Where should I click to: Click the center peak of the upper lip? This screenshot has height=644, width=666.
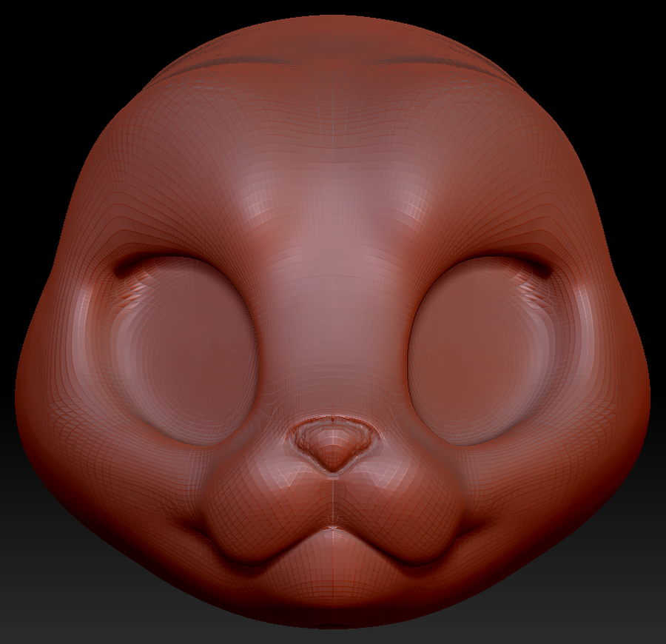(x=334, y=527)
